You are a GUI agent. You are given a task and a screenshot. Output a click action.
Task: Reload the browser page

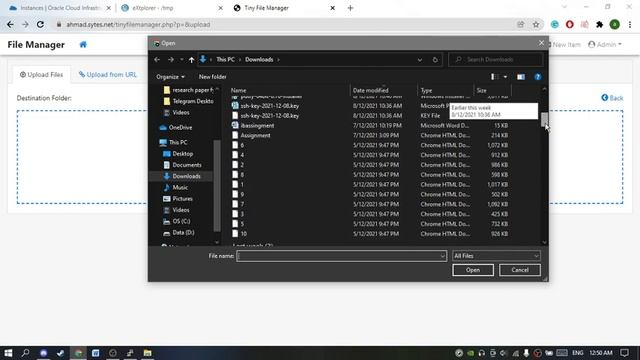pos(40,24)
